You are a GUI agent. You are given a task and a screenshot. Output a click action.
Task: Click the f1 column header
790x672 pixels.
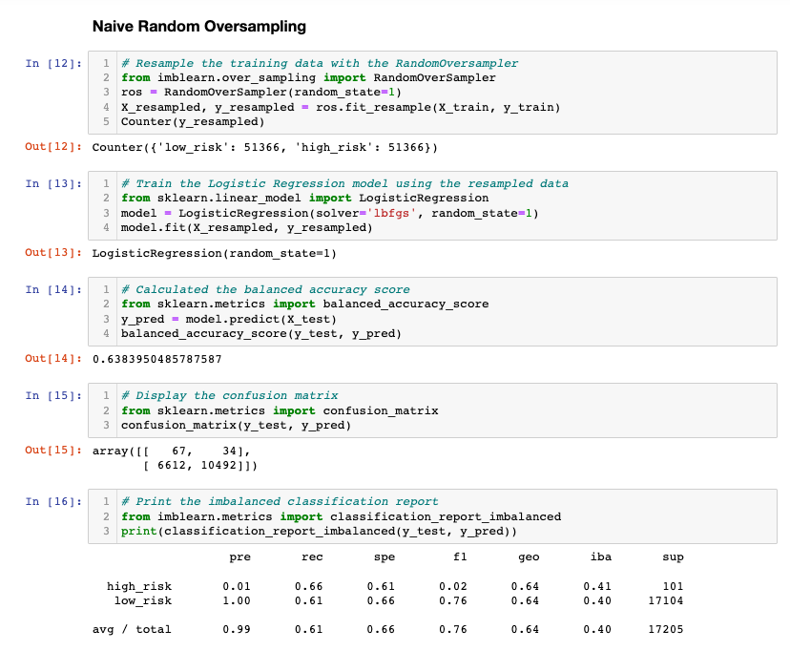(460, 557)
